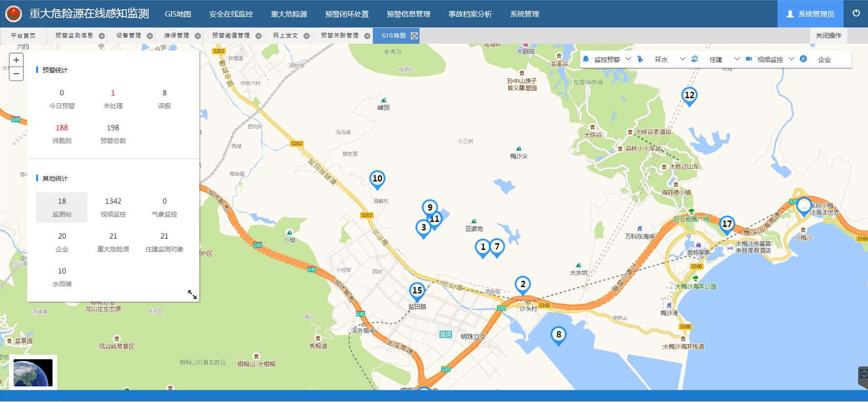Click the 系统管理员 account button
This screenshot has height=402, width=868.
click(810, 14)
